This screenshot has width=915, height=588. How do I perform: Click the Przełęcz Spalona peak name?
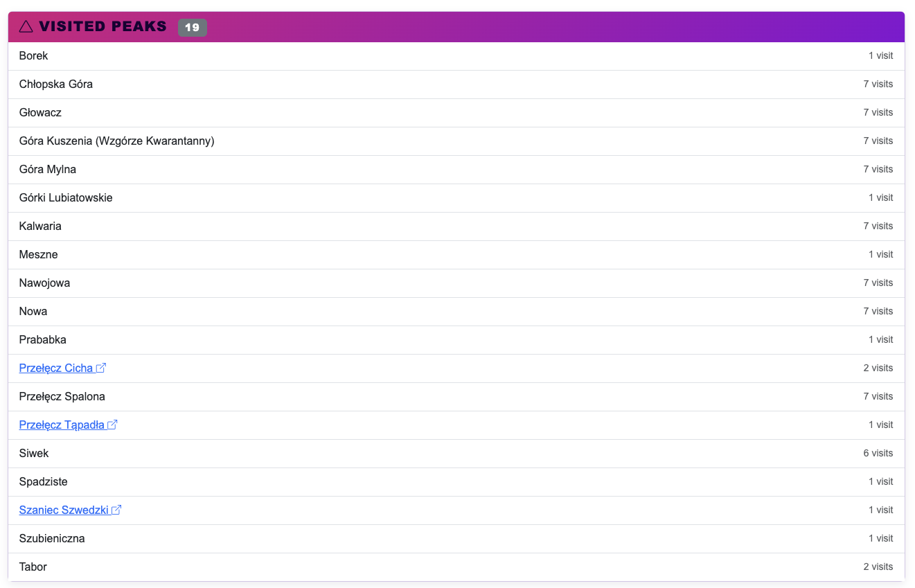point(62,396)
